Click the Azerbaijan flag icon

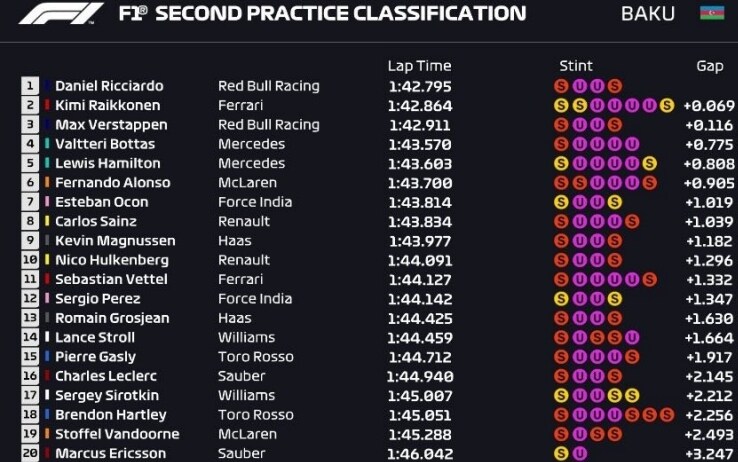712,13
